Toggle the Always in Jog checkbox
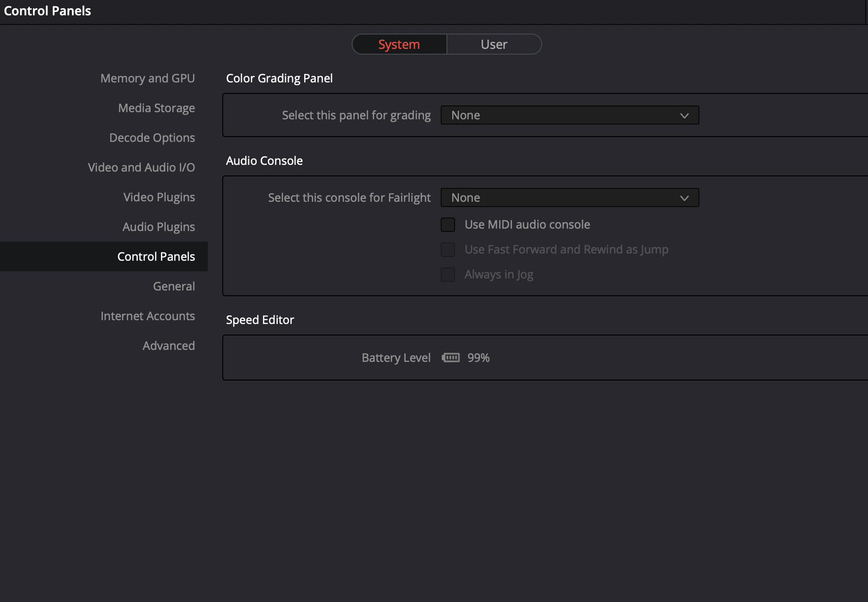The image size is (868, 602). [448, 274]
